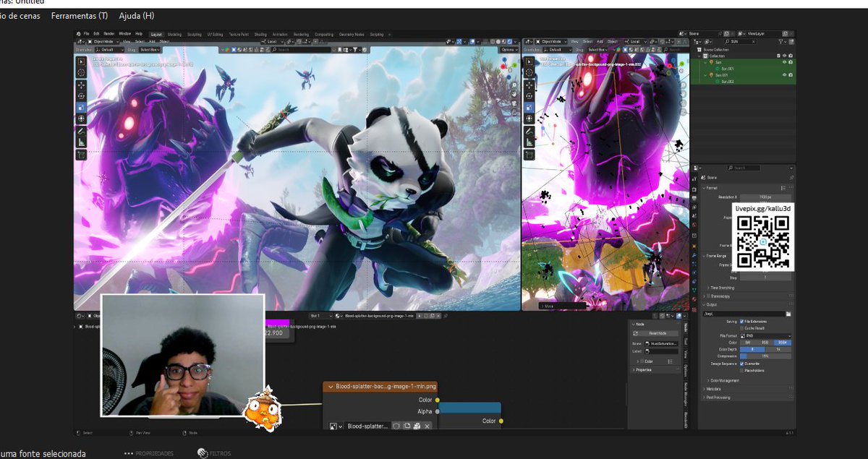868x459 pixels.
Task: Select the Transform tool in left viewport toolbar
Action: click(81, 119)
